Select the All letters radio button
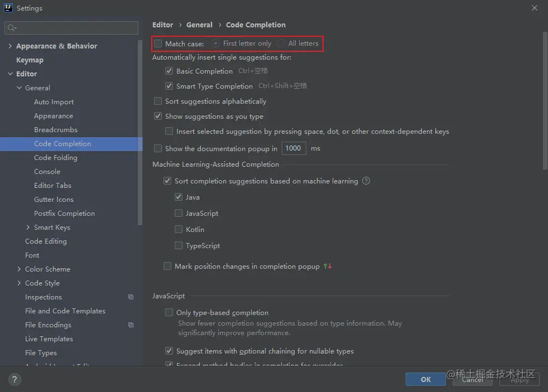 [x=281, y=43]
